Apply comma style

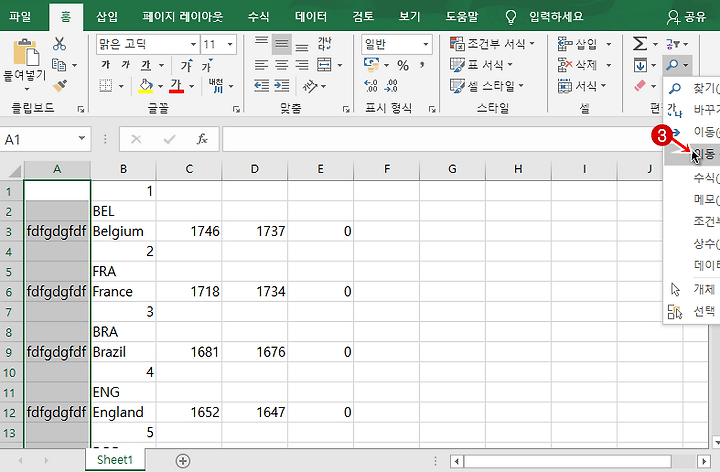coord(422,65)
